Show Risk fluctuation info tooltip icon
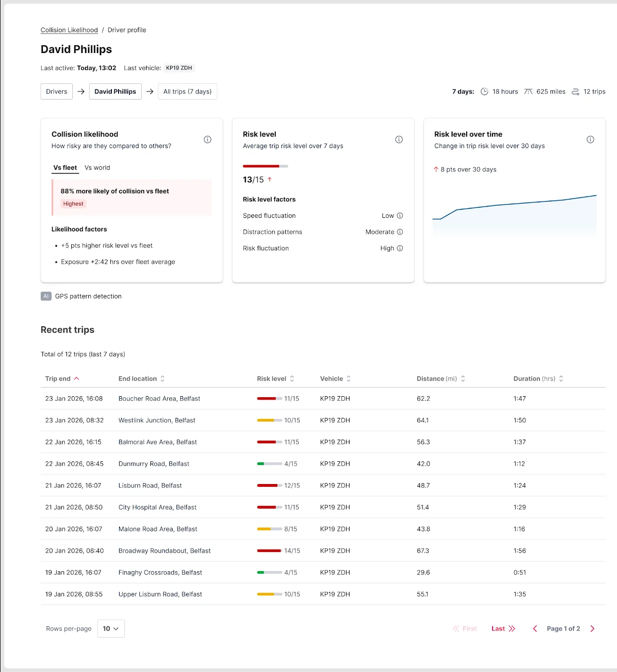Screen dimensions: 617x672 (x=400, y=248)
